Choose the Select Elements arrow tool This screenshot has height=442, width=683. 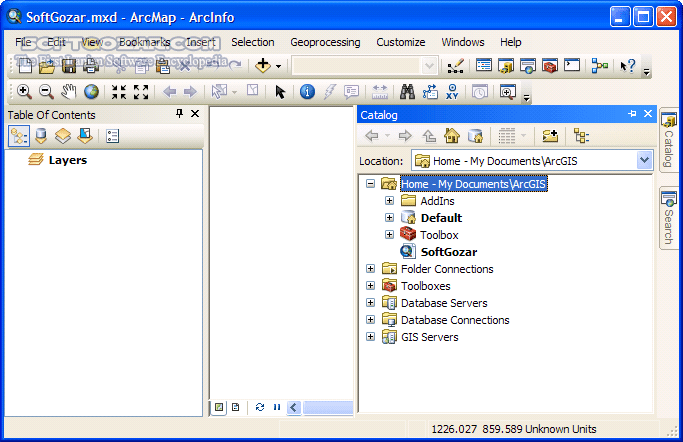(280, 92)
